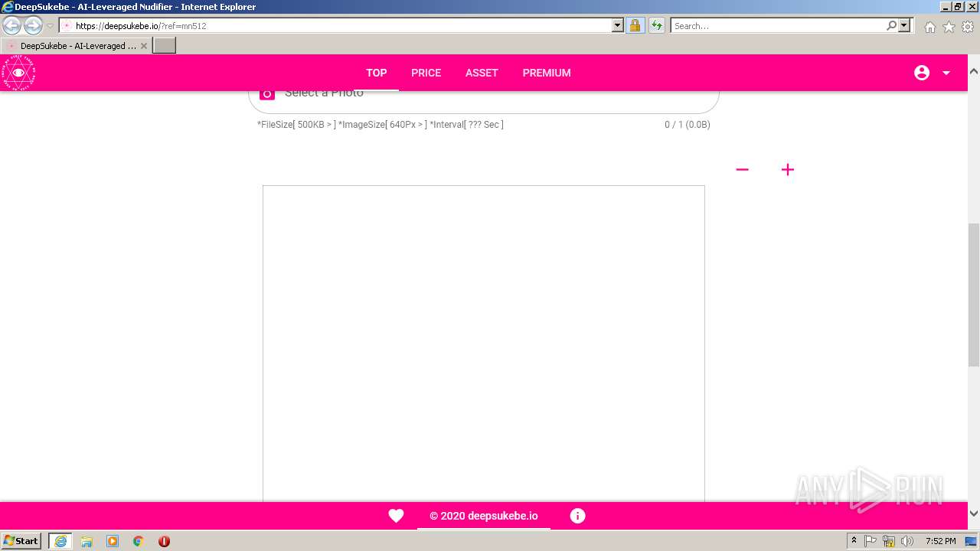Click the network tray icon
The image size is (980, 551).
[889, 541]
